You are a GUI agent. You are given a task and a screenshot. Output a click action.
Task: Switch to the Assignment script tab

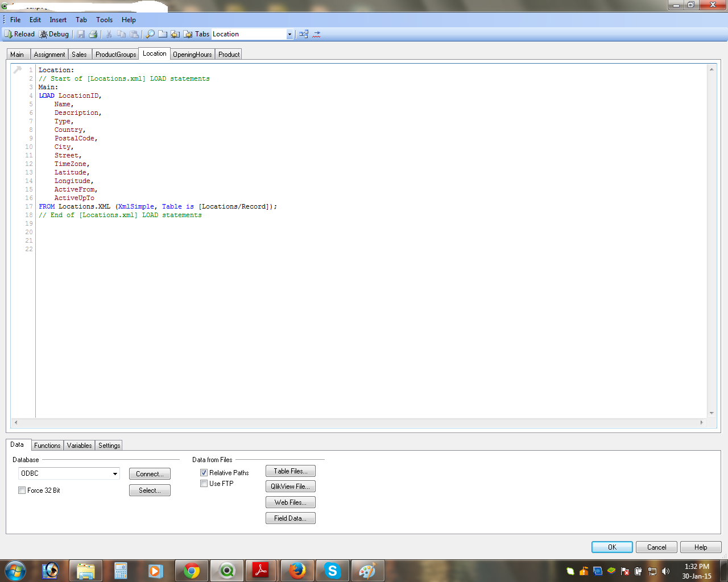(x=49, y=55)
